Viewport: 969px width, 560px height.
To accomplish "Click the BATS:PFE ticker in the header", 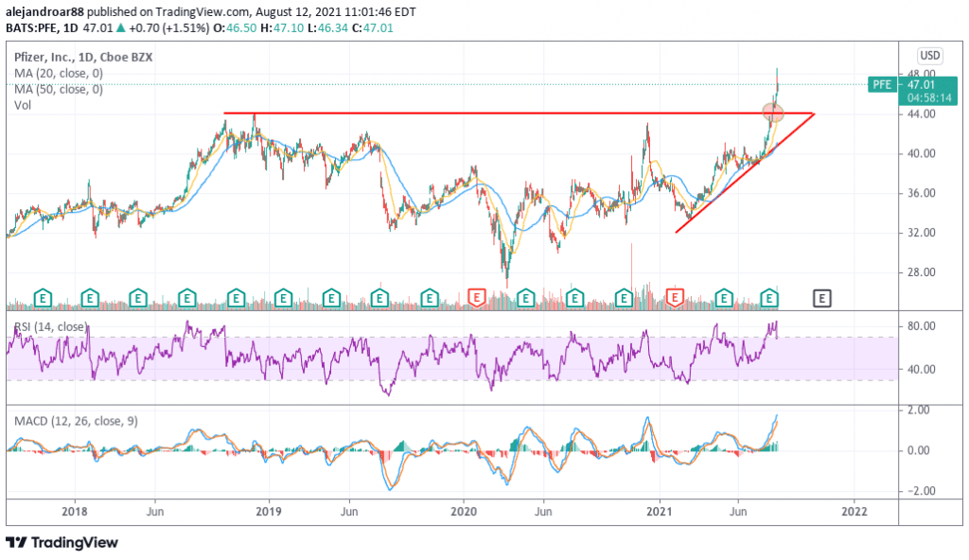I will click(31, 27).
